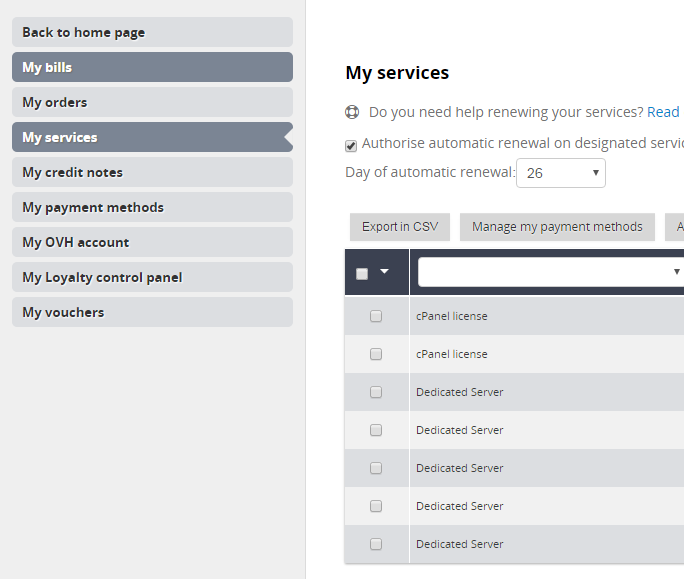Screen dimensions: 684x579
Task: Click second cPanel license text
Action: click(451, 354)
